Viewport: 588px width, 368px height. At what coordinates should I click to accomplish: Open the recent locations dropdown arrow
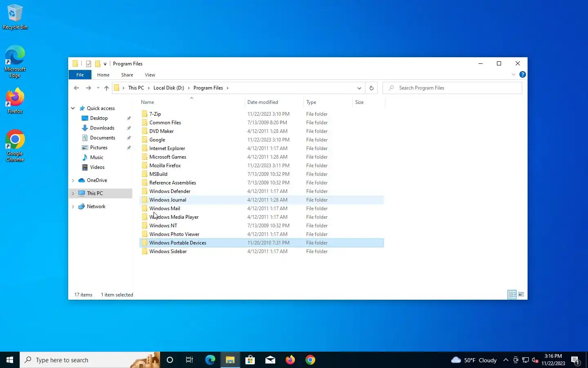coord(98,88)
